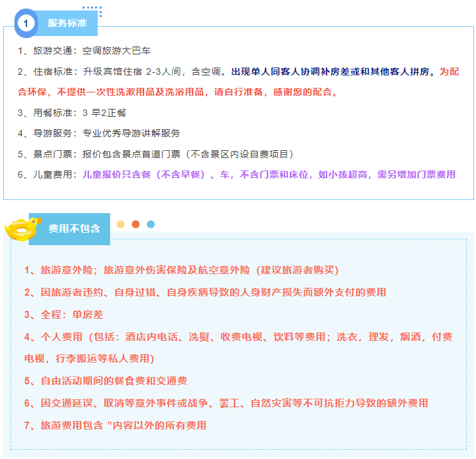The width and height of the screenshot is (476, 459).
Task: Click item 1、旅游意外险
Action: 182,270
